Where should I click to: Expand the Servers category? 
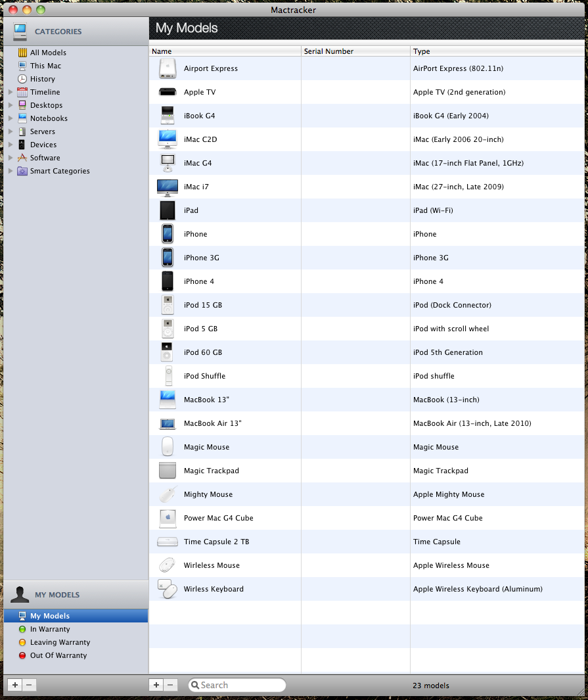click(11, 131)
